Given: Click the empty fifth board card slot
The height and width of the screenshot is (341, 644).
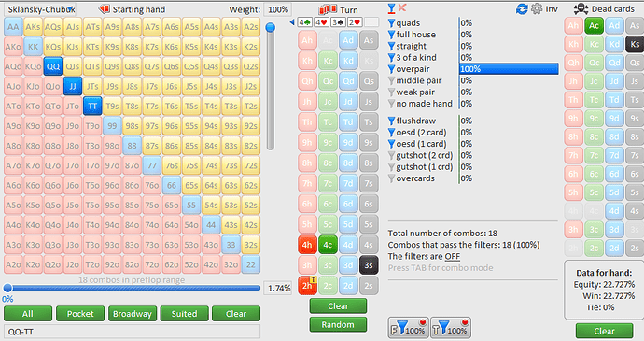Looking at the screenshot, I should coord(371,22).
